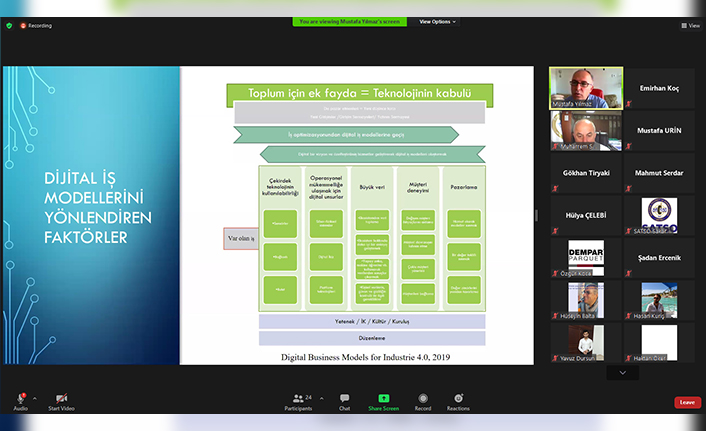Open audio options arrow beside Audio
The width and height of the screenshot is (706, 431).
pos(35,399)
